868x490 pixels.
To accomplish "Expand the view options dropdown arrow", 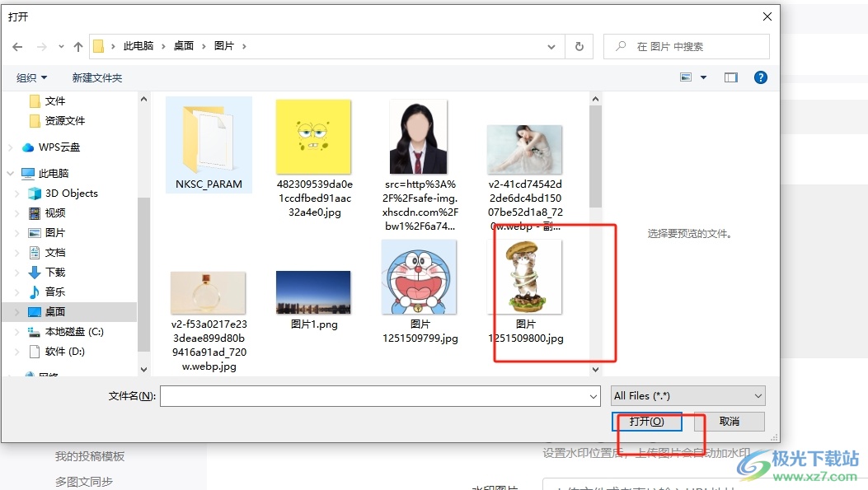I will tap(703, 77).
